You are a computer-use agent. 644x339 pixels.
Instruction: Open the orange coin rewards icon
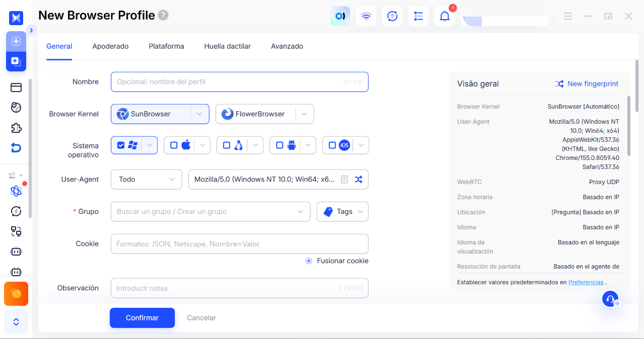[16, 294]
